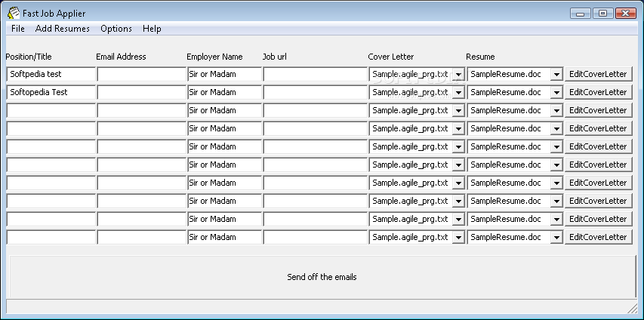This screenshot has width=644, height=320.
Task: Open the File menu
Action: click(18, 29)
